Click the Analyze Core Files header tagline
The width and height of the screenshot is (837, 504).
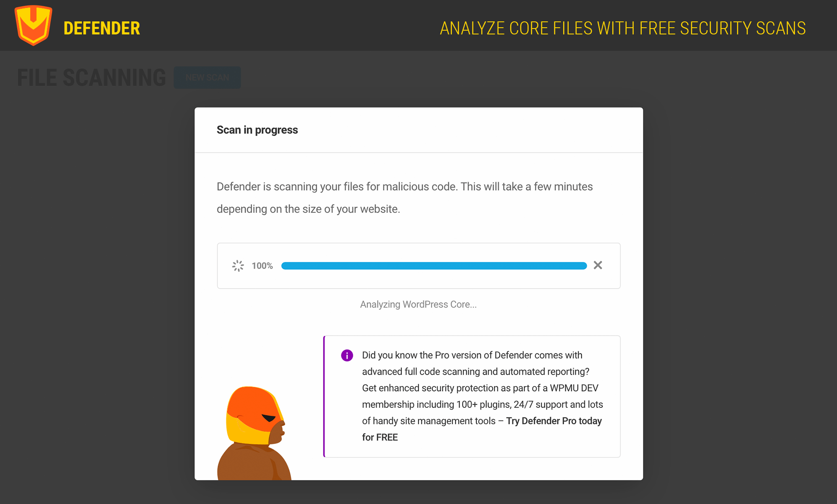click(622, 29)
